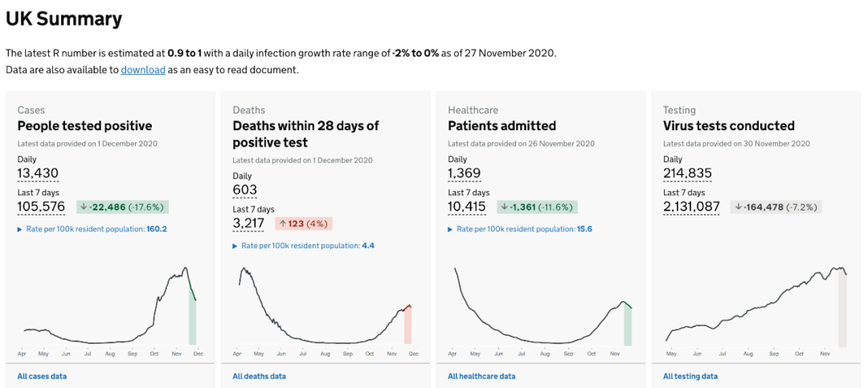This screenshot has height=388, width=868.
Task: Open All cases data
Action: pyautogui.click(x=42, y=376)
